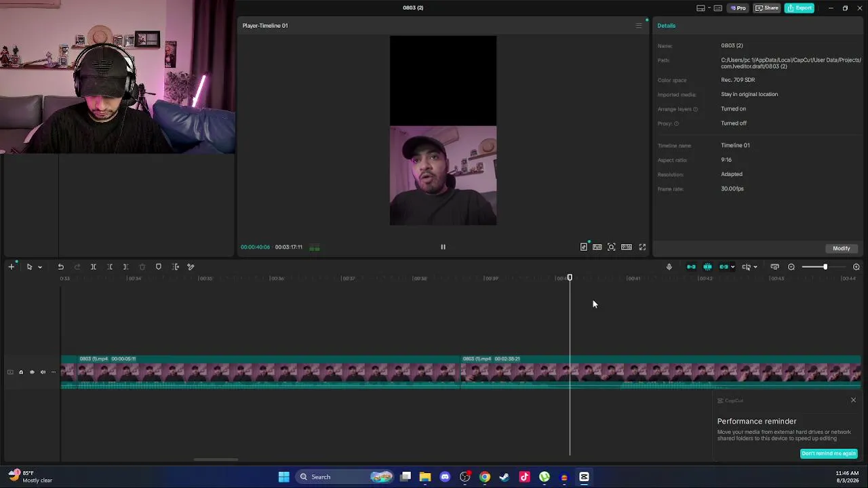Split clip at playhead

(x=94, y=267)
